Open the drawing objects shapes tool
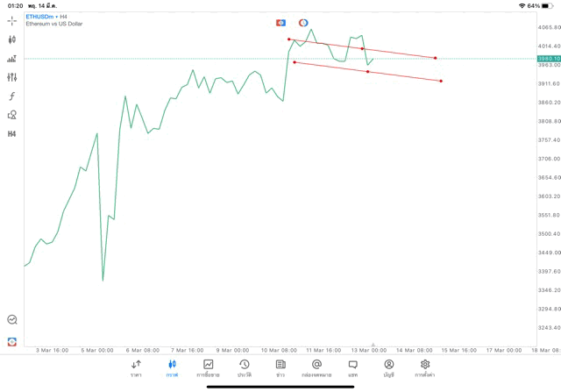This screenshot has width=561, height=392. coord(11,115)
